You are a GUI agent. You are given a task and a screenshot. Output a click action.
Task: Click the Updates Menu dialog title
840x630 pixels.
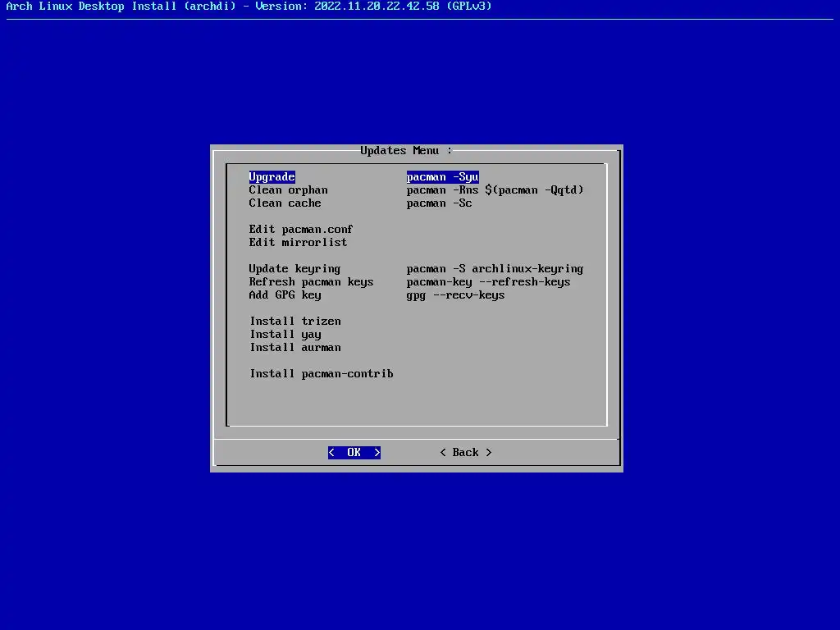tap(405, 151)
